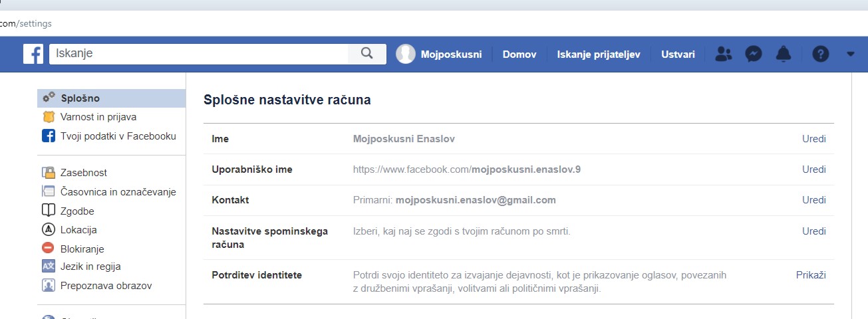The image size is (868, 319).
Task: Open friend requests icon
Action: coord(722,54)
